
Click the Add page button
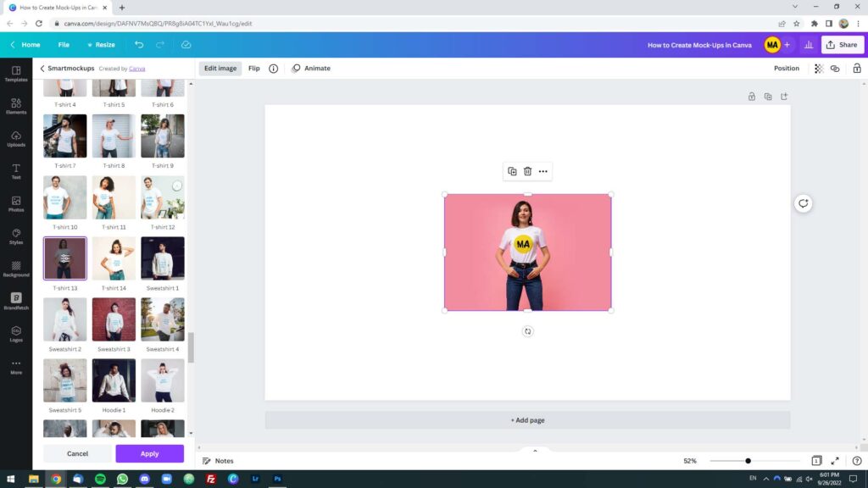click(527, 420)
